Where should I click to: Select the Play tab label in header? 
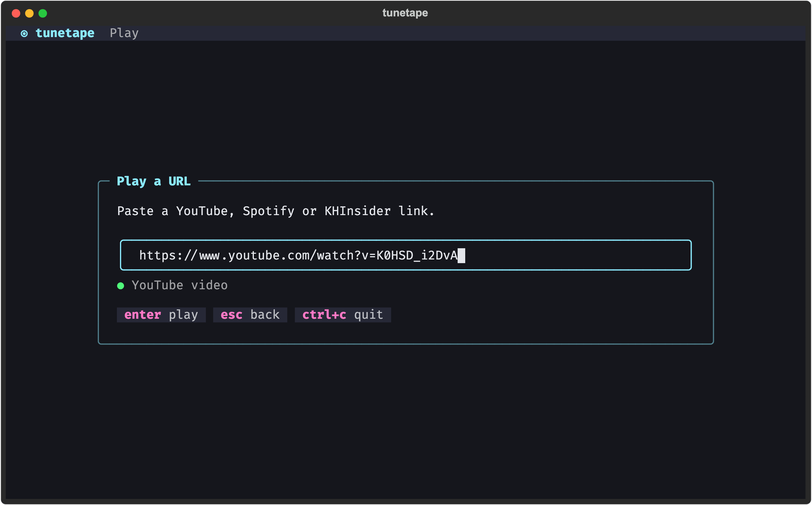pyautogui.click(x=124, y=33)
